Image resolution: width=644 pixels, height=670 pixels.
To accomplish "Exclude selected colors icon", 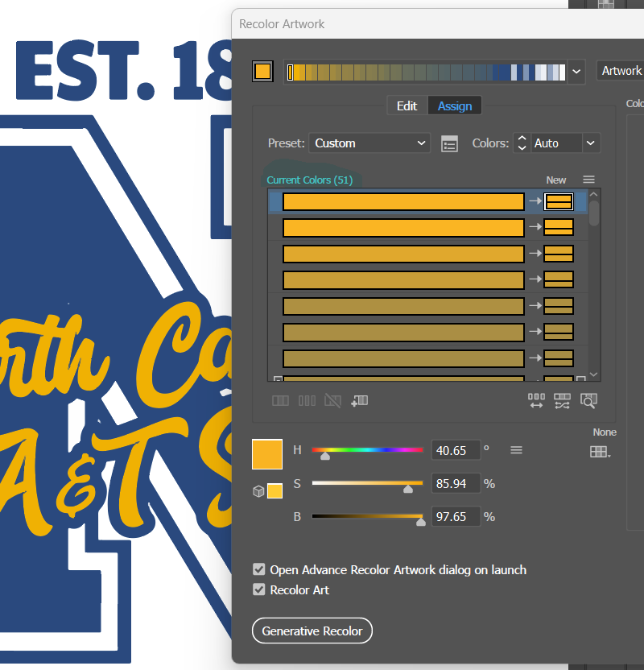I will click(x=332, y=401).
